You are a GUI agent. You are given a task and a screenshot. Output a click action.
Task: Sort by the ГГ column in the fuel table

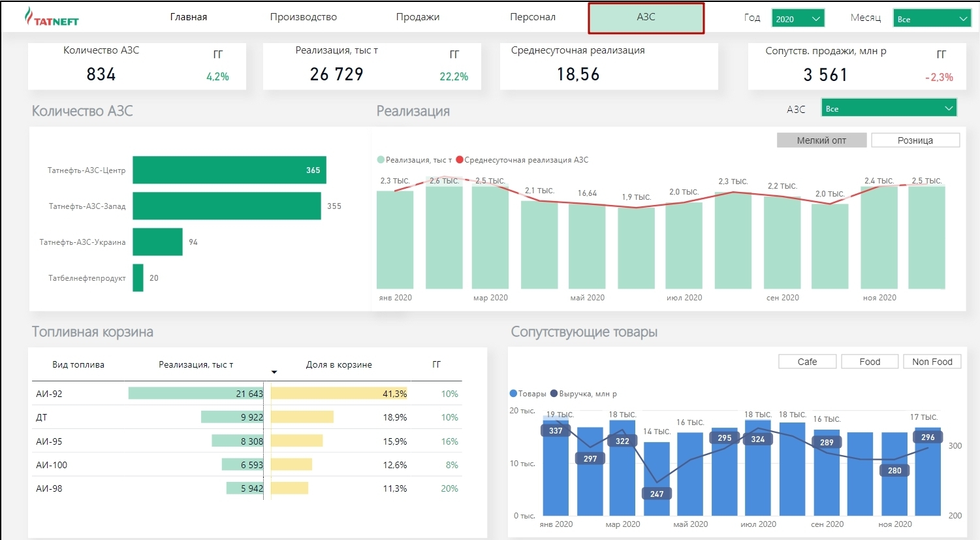[x=437, y=364]
